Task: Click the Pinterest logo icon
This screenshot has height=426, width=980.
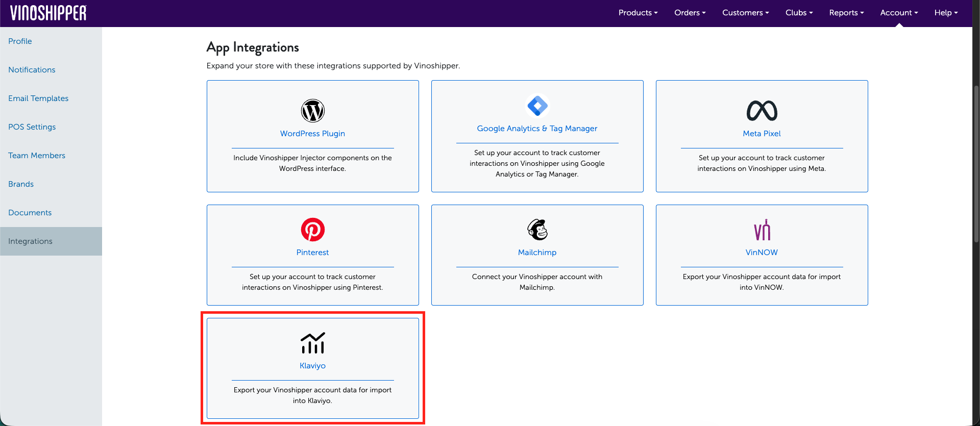Action: coord(312,230)
